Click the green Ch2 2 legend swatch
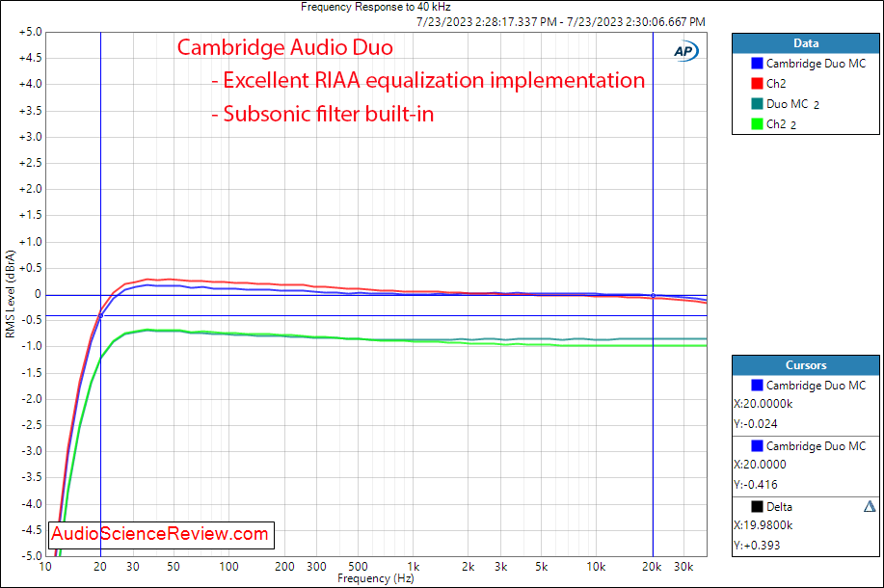884x588 pixels. click(x=757, y=124)
